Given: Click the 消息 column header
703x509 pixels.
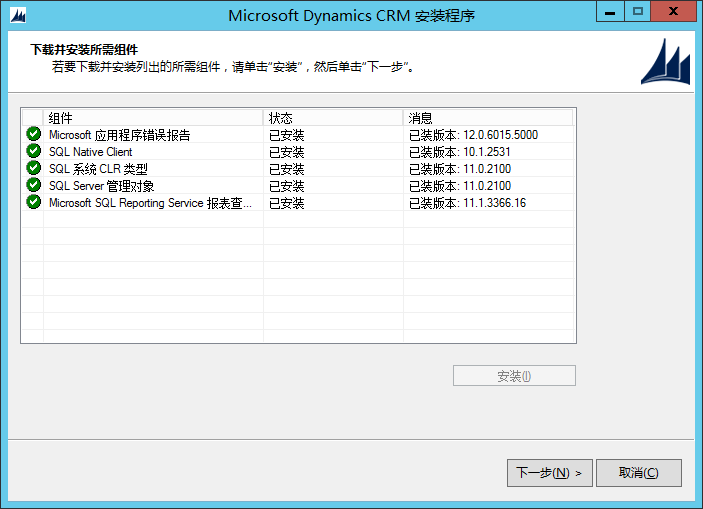Looking at the screenshot, I should (x=488, y=118).
